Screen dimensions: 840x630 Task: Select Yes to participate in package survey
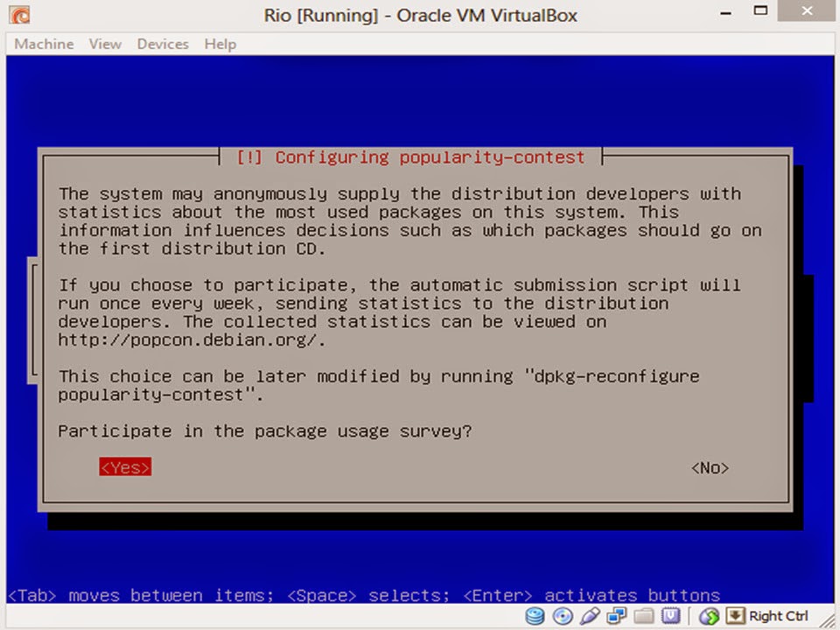pyautogui.click(x=124, y=467)
